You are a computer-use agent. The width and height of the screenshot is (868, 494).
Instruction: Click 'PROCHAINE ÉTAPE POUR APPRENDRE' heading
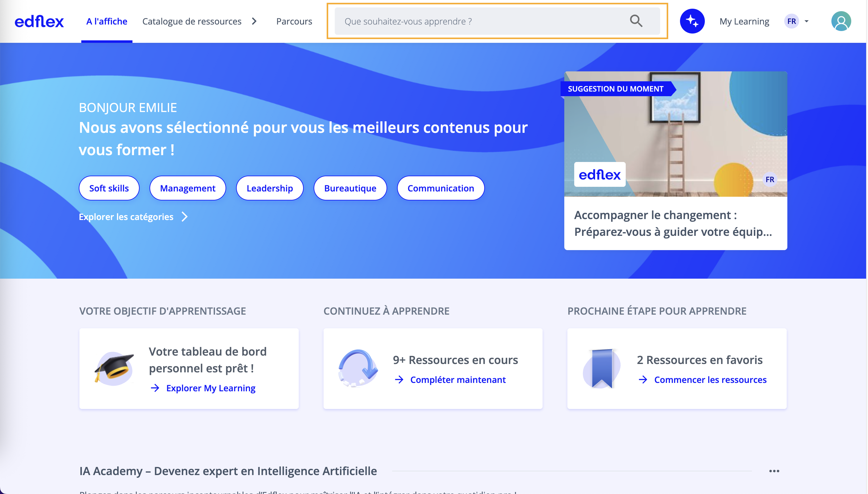[657, 311]
